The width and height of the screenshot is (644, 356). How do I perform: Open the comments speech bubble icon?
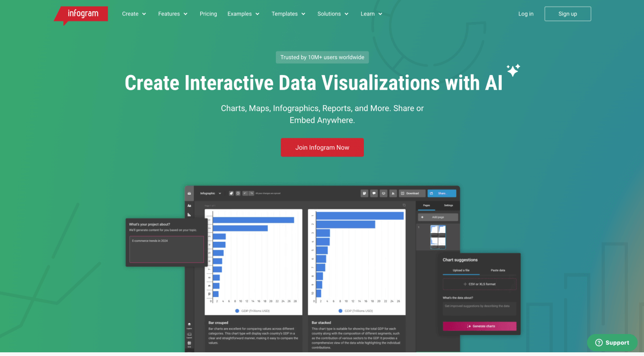374,193
